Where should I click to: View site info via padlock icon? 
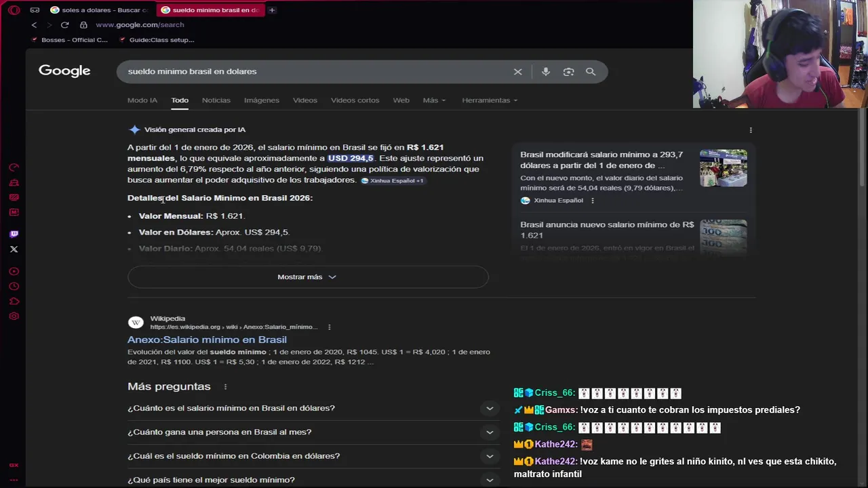pos(83,25)
